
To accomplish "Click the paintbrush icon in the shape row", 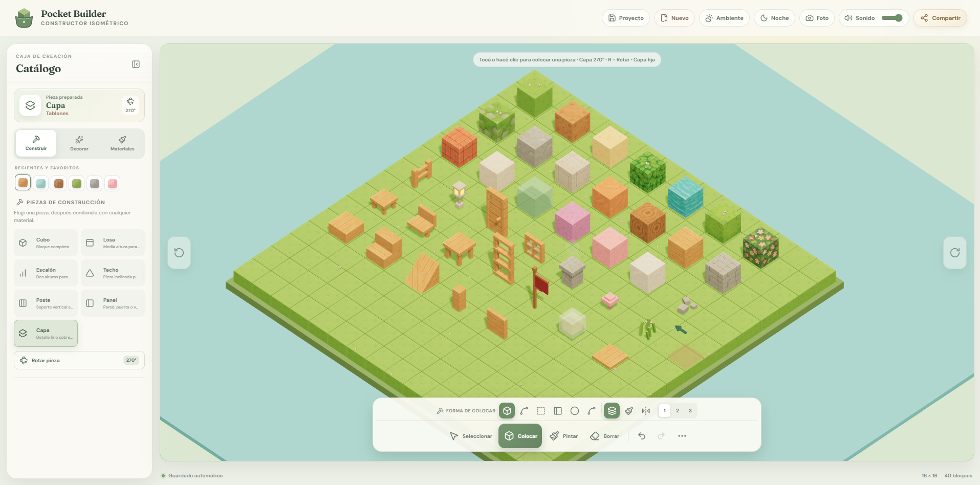I will [x=629, y=411].
